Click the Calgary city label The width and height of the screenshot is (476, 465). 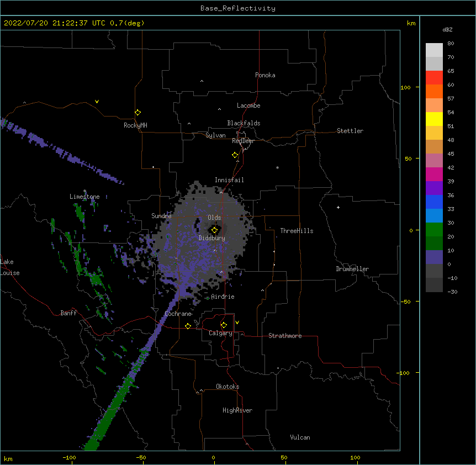(221, 333)
